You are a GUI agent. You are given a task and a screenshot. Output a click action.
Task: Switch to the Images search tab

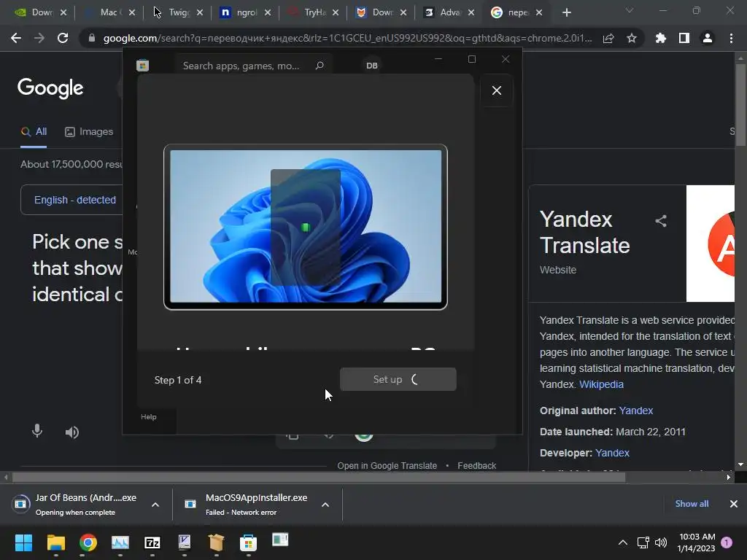coord(89,132)
